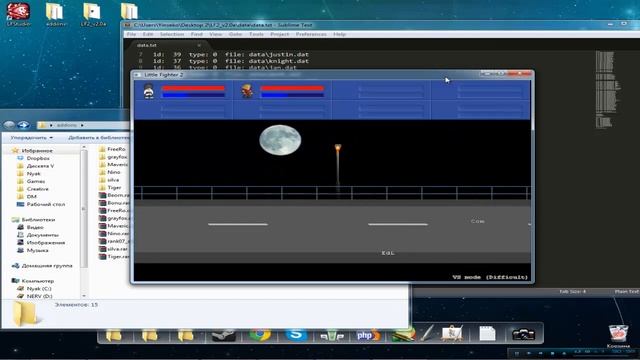This screenshot has width=640, height=360.
Task: Open Sublime Text Preferences menu
Action: pyautogui.click(x=311, y=34)
